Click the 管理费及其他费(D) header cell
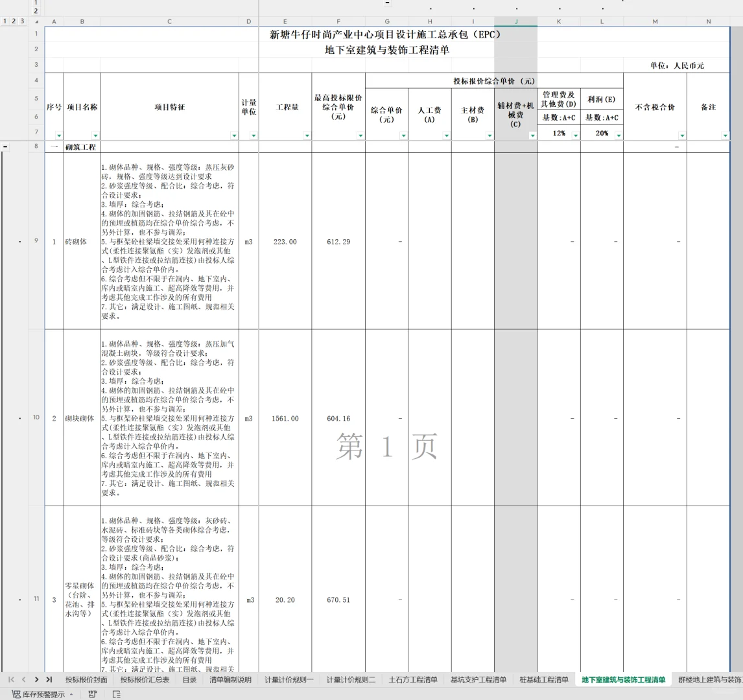The width and height of the screenshot is (743, 700). [559, 99]
